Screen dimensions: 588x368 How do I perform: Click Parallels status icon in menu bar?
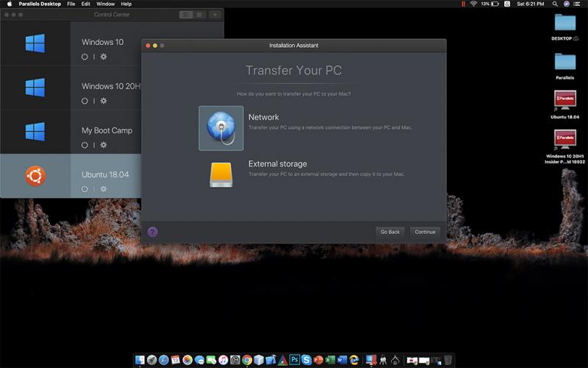(463, 4)
